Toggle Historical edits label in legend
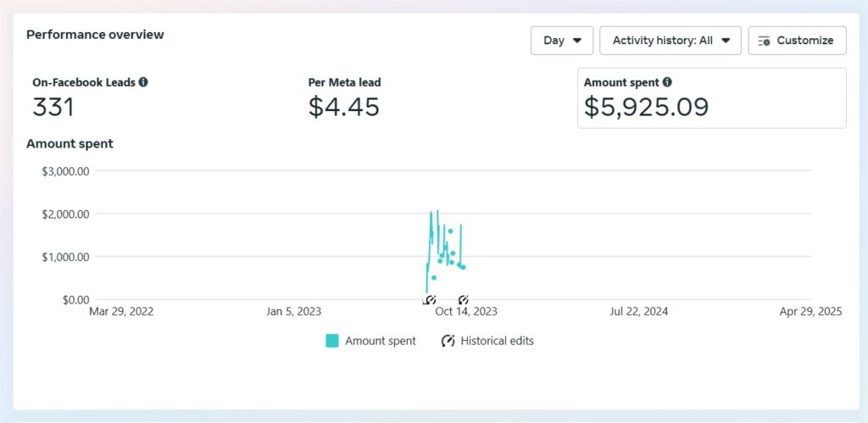Image resolution: width=868 pixels, height=423 pixels. click(x=497, y=341)
